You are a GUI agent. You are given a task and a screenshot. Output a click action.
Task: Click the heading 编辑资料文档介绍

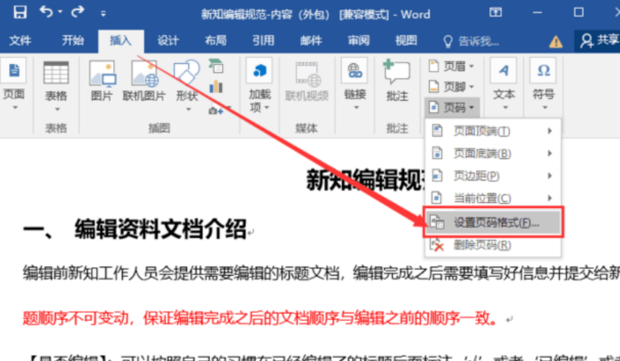tap(160, 229)
